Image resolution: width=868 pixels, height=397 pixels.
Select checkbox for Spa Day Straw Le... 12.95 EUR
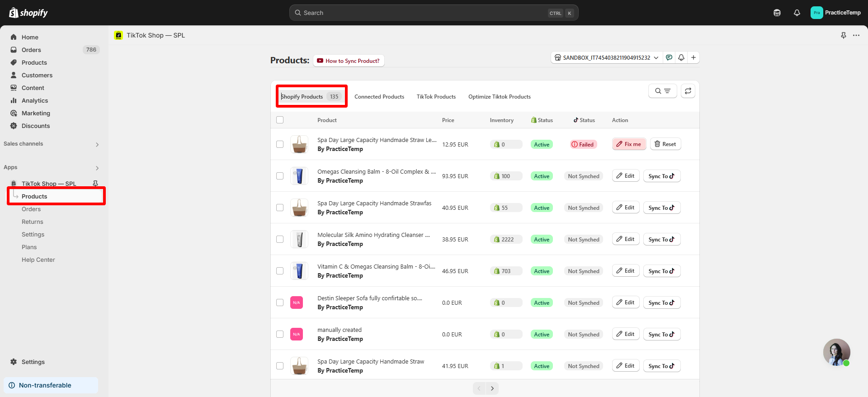[280, 144]
